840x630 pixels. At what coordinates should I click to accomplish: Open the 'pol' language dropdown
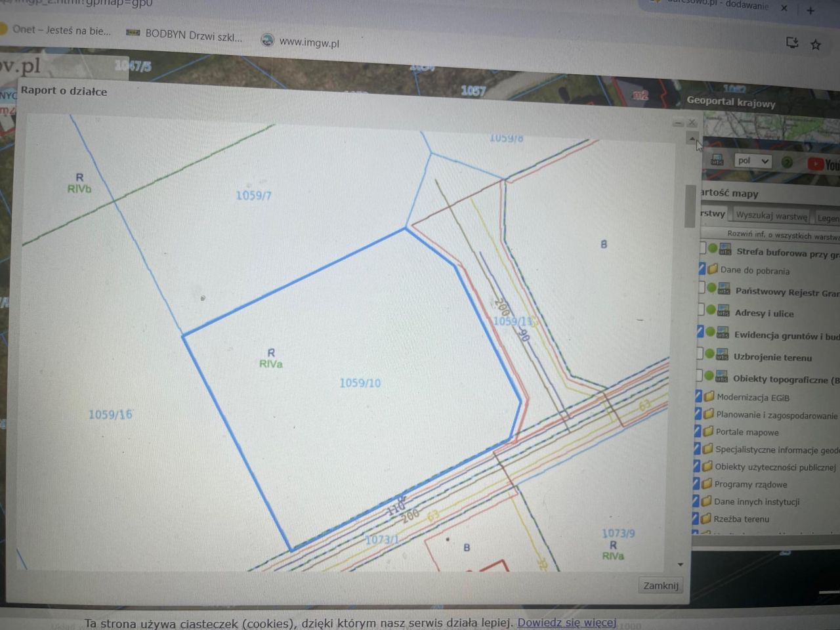(x=752, y=161)
